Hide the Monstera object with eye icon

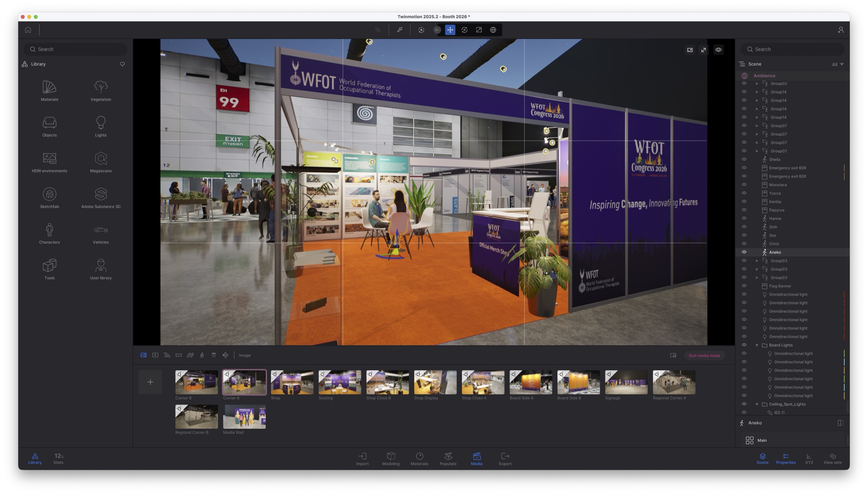tap(744, 185)
